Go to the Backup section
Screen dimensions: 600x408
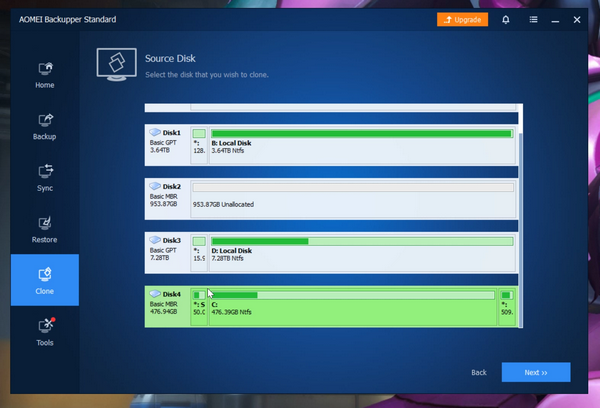pyautogui.click(x=44, y=125)
